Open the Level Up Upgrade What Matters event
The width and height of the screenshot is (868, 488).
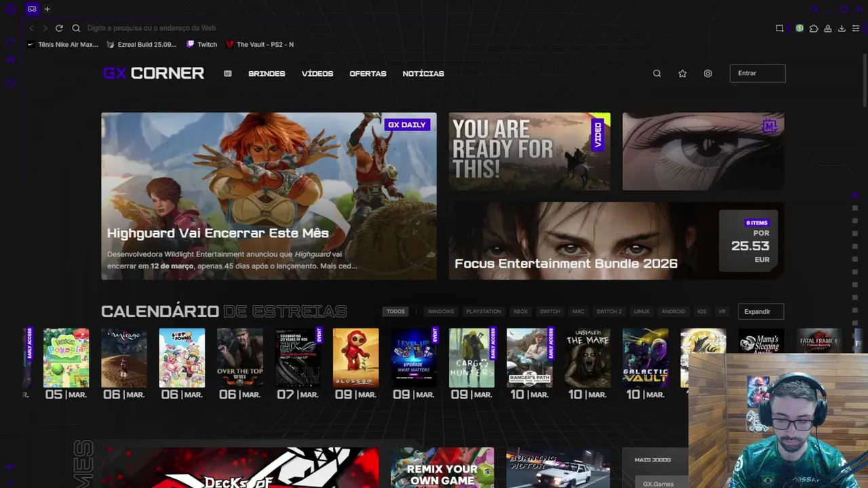click(x=414, y=358)
